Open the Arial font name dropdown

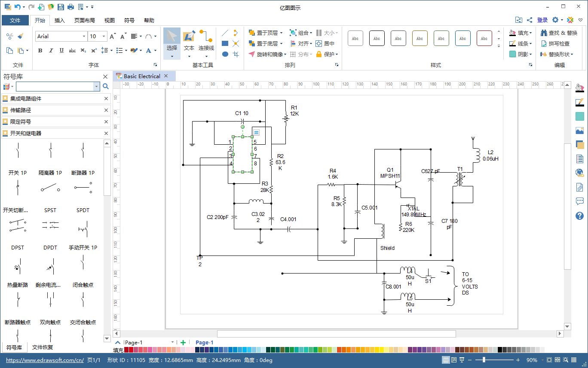[84, 36]
